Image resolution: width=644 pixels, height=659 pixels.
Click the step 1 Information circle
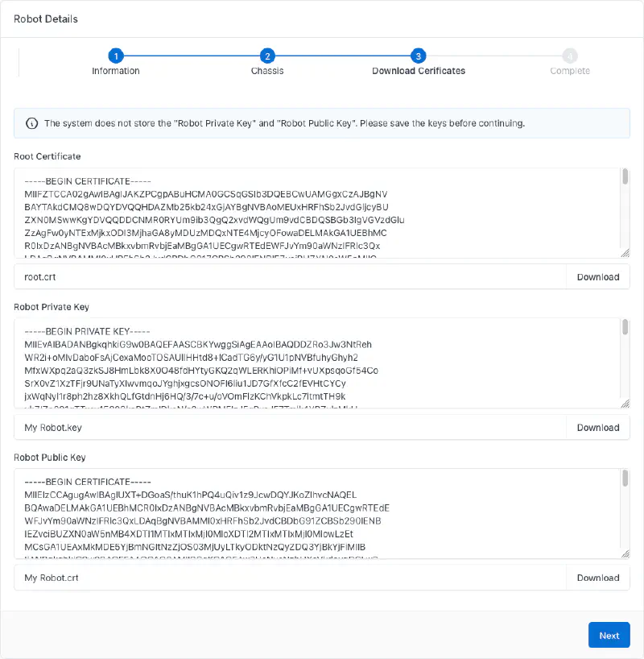(116, 56)
